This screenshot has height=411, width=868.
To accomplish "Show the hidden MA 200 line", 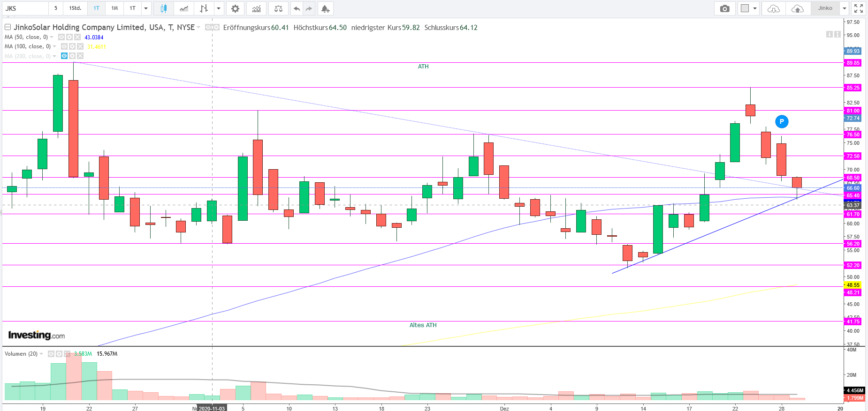I will [x=64, y=56].
